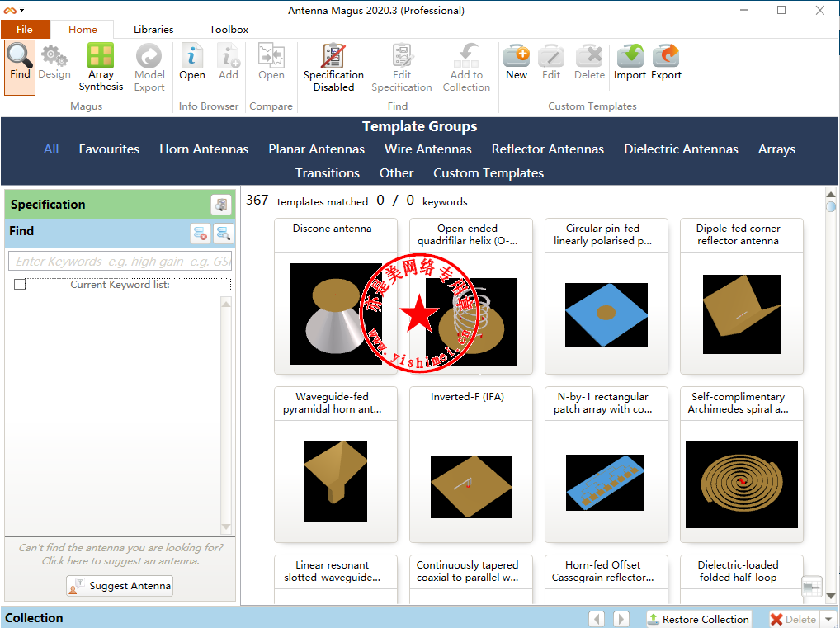Click the Info Browser Add icon
This screenshot has height=628, width=840.
click(229, 62)
